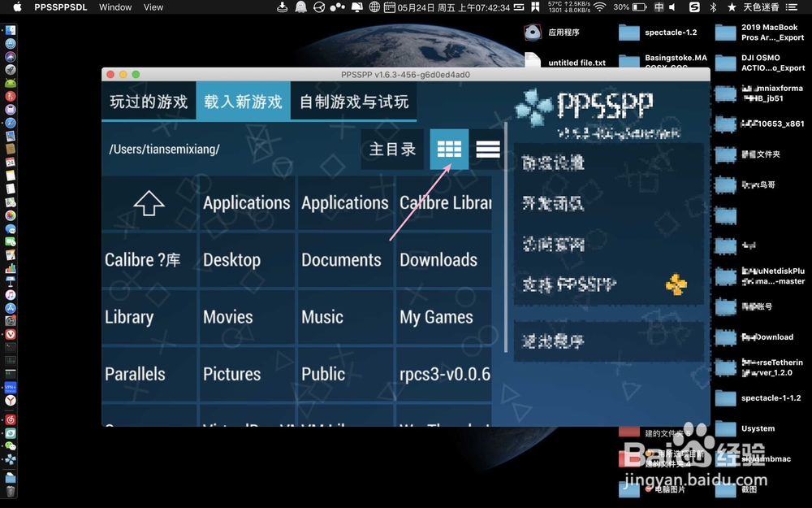The width and height of the screenshot is (812, 508).
Task: Open the Pictures folder tile
Action: pos(246,374)
